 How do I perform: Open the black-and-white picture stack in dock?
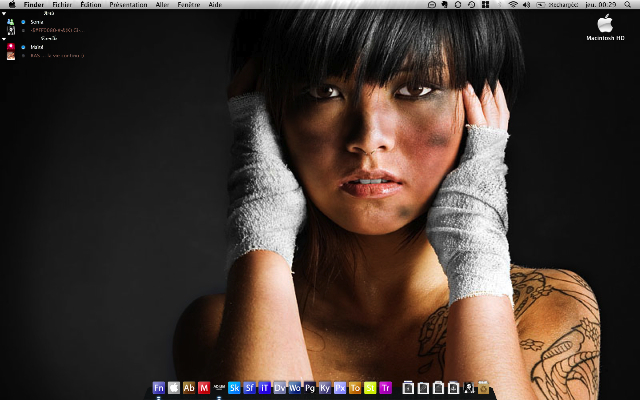pyautogui.click(x=469, y=387)
